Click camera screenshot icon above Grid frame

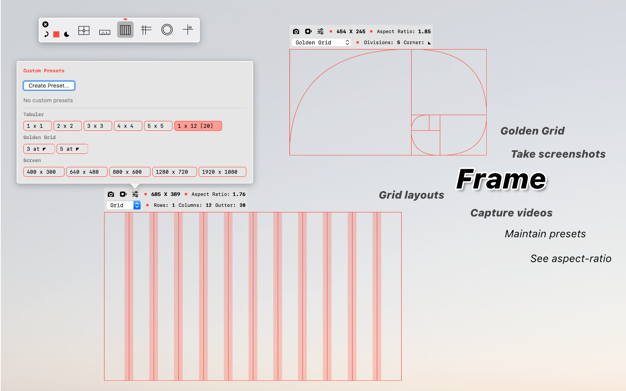tap(111, 194)
